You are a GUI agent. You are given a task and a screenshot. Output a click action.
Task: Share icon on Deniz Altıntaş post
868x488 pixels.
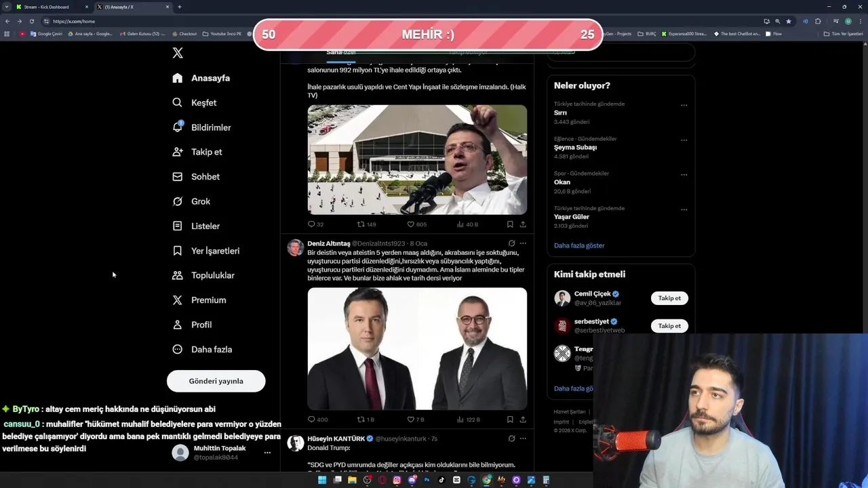[523, 420]
